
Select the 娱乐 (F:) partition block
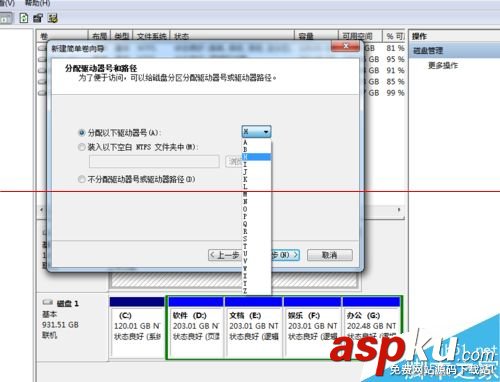point(312,327)
